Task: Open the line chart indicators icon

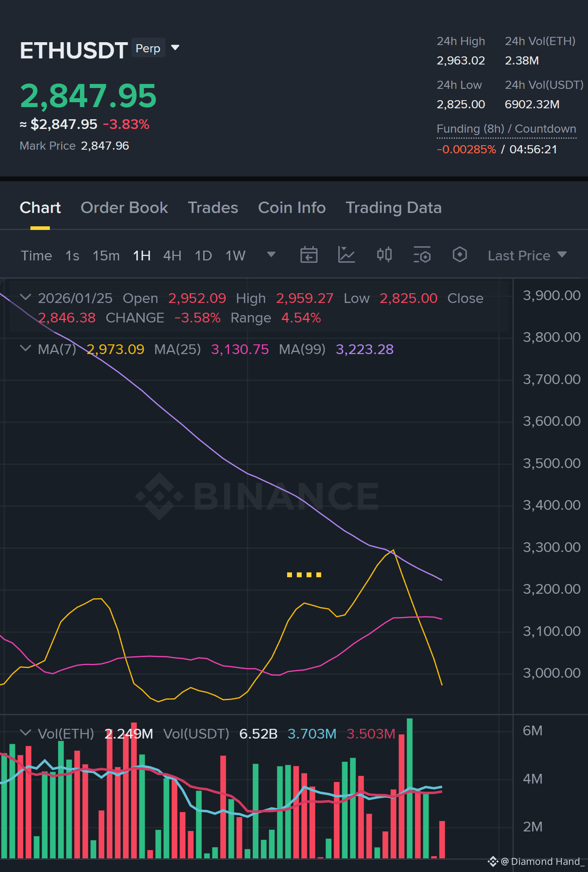Action: click(346, 255)
